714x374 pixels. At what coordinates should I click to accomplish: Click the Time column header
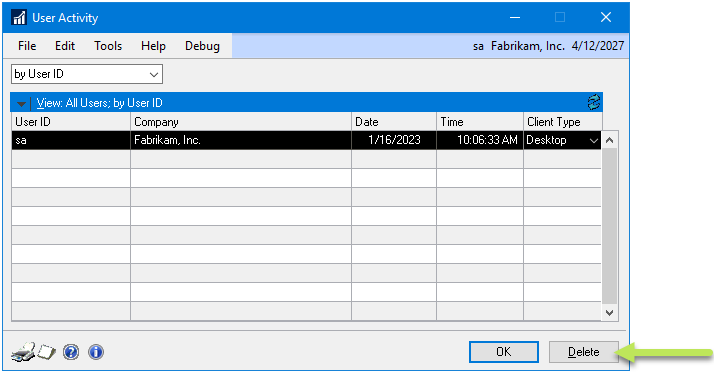(x=480, y=122)
